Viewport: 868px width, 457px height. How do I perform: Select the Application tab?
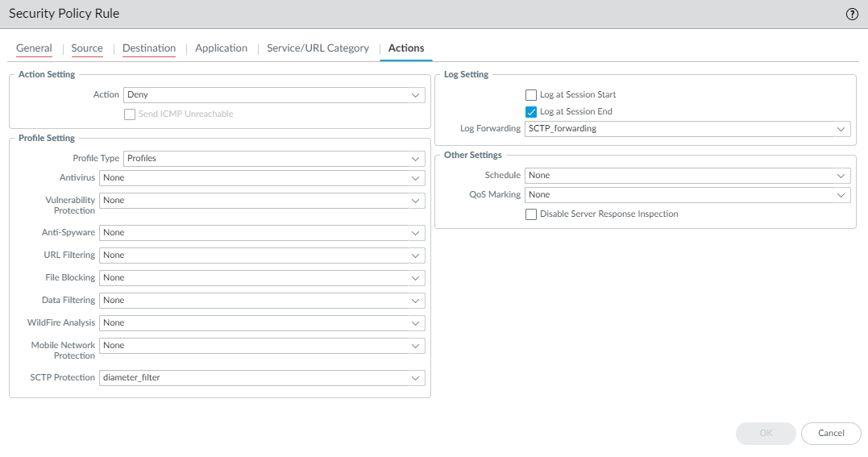[221, 48]
